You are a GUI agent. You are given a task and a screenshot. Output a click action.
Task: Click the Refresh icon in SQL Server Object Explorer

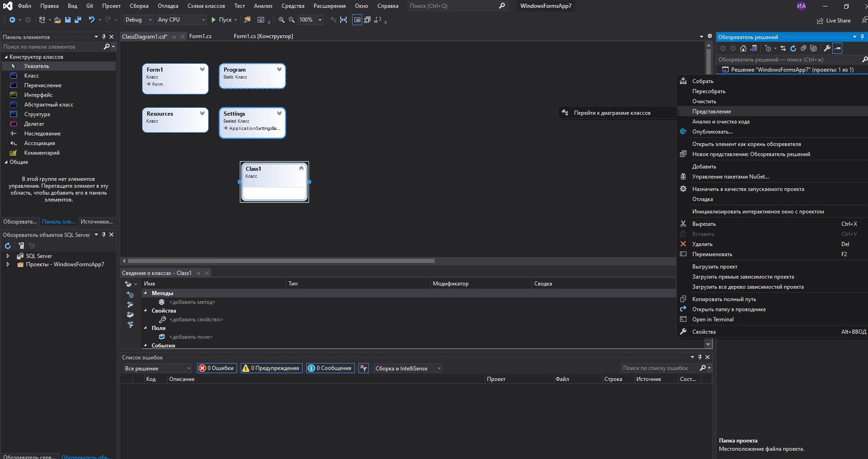(8, 246)
